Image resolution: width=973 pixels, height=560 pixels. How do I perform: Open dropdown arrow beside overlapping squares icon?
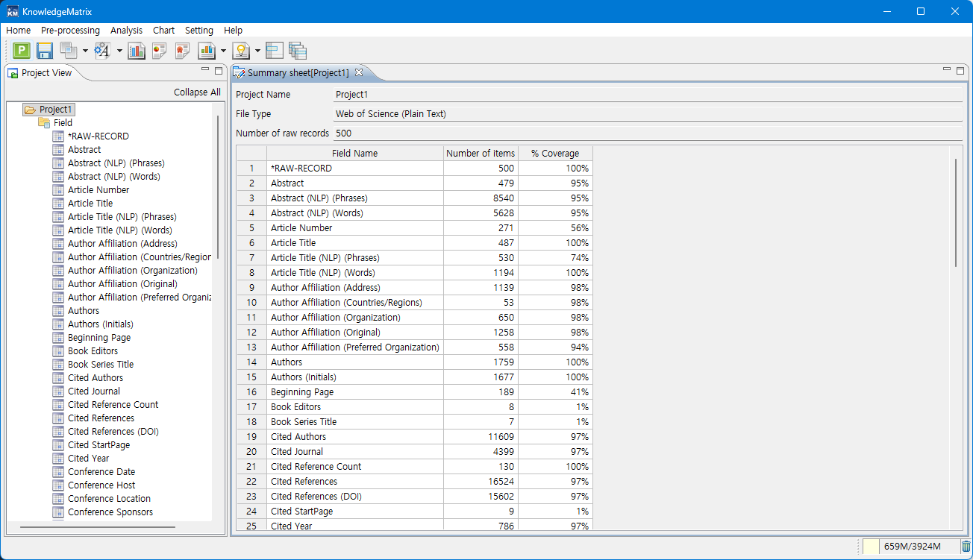85,51
